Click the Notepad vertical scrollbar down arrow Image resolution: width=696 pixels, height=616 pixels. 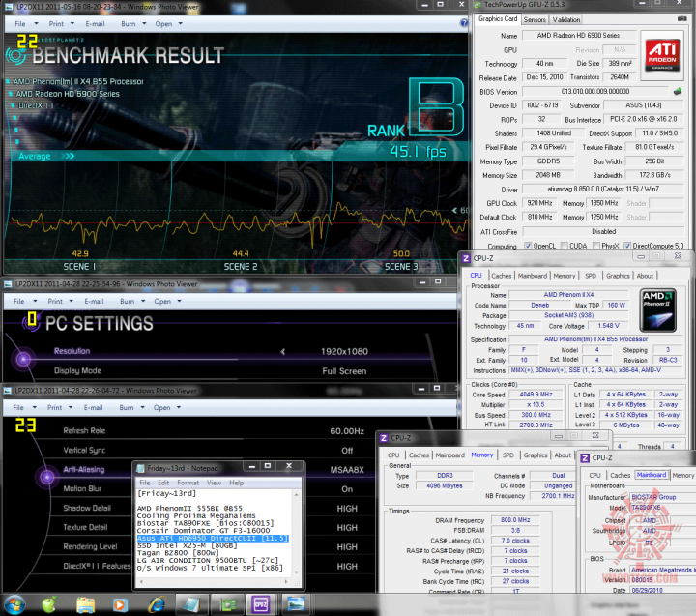coord(296,572)
